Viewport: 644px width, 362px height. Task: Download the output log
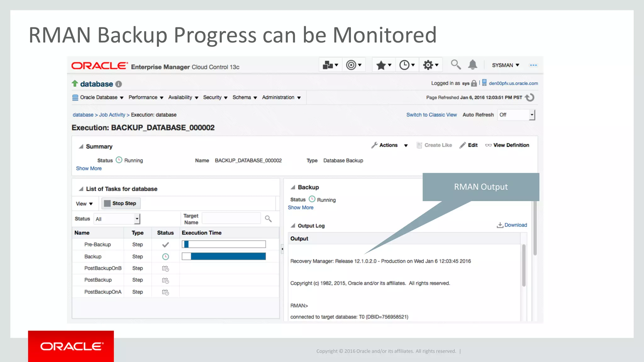coord(512,225)
